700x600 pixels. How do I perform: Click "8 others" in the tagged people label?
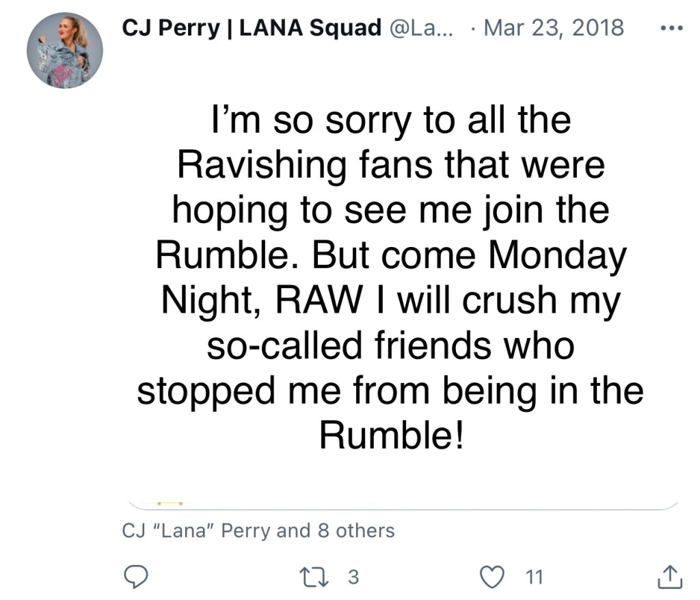[355, 530]
